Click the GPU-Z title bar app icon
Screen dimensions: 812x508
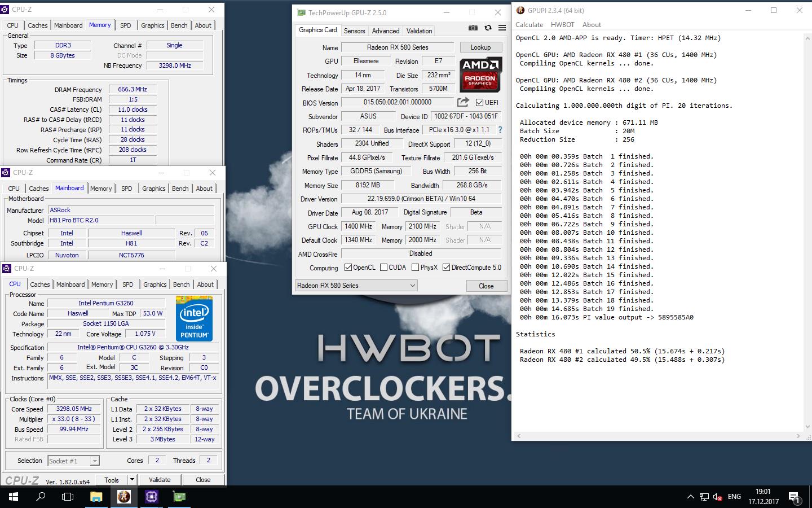tap(301, 12)
